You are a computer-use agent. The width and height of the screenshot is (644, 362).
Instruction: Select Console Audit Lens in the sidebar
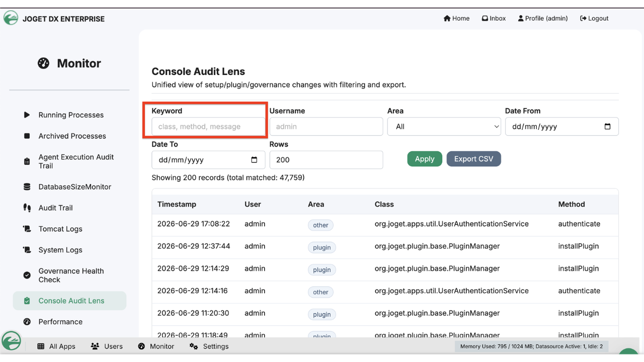[x=69, y=301]
